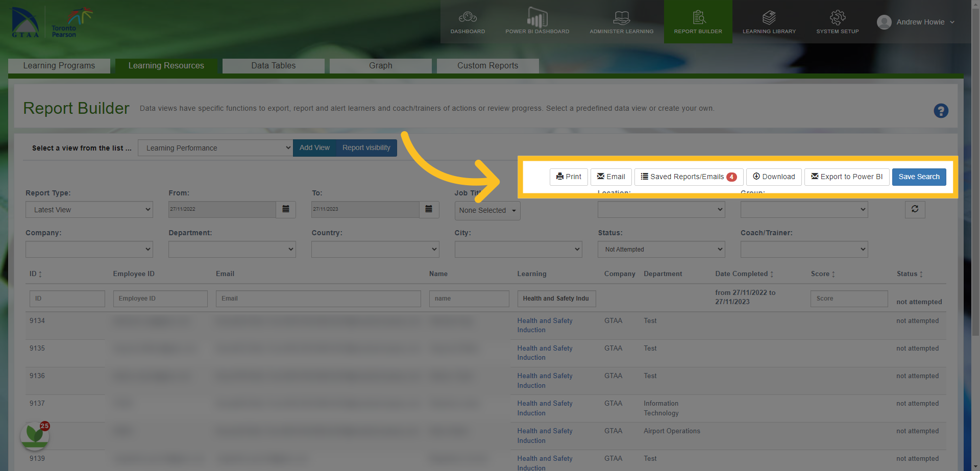Expand the Coach/Trainer filter dropdown
980x471 pixels.
804,250
